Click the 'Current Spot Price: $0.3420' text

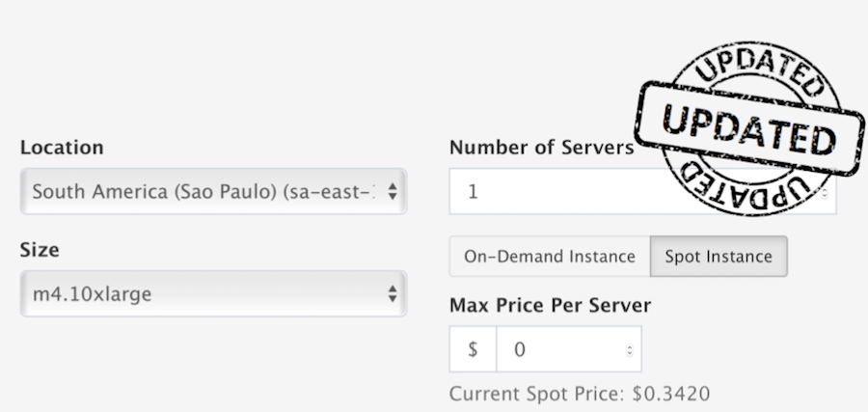coord(580,394)
